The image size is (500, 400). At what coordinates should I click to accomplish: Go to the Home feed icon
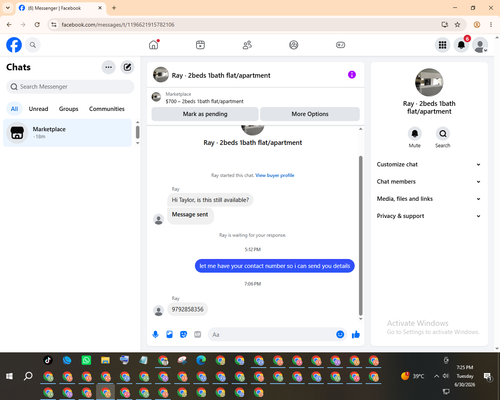click(154, 45)
